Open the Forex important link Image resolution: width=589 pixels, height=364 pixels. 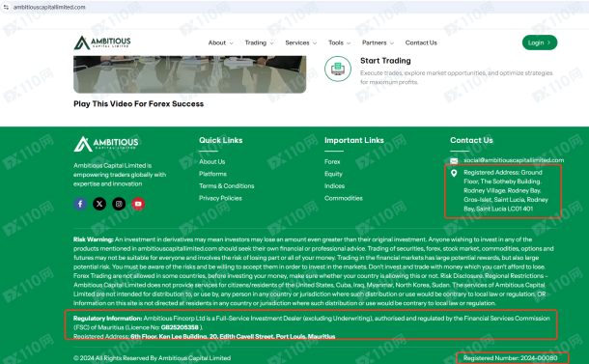(332, 161)
